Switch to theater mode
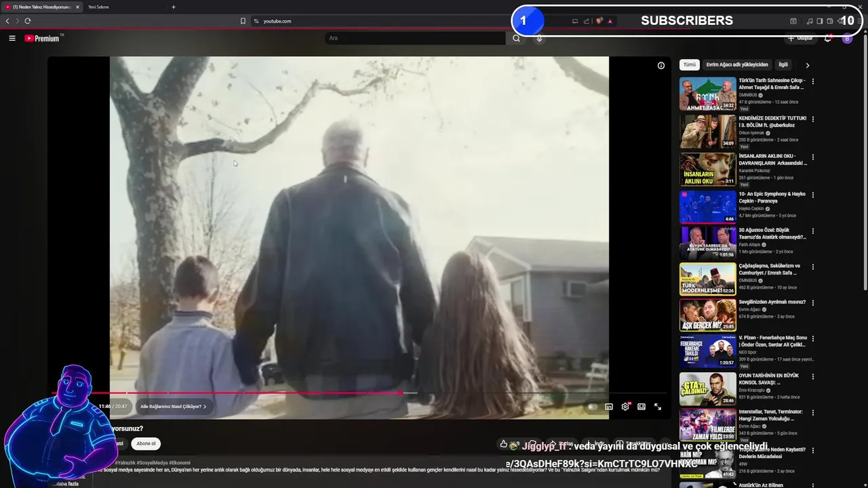Image resolution: width=868 pixels, height=488 pixels. pos(642,407)
